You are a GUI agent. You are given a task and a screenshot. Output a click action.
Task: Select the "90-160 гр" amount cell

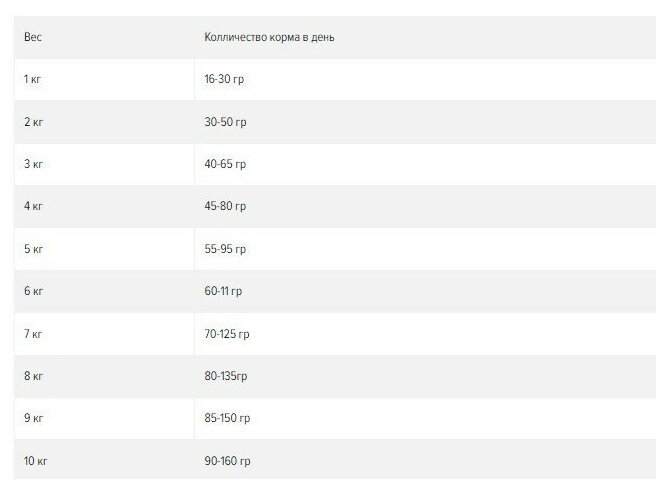(227, 462)
